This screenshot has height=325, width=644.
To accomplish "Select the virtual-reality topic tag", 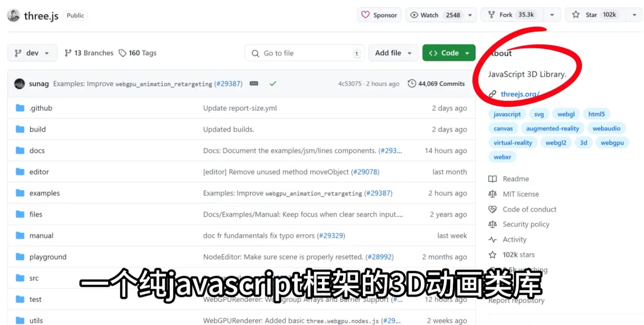I will 513,143.
